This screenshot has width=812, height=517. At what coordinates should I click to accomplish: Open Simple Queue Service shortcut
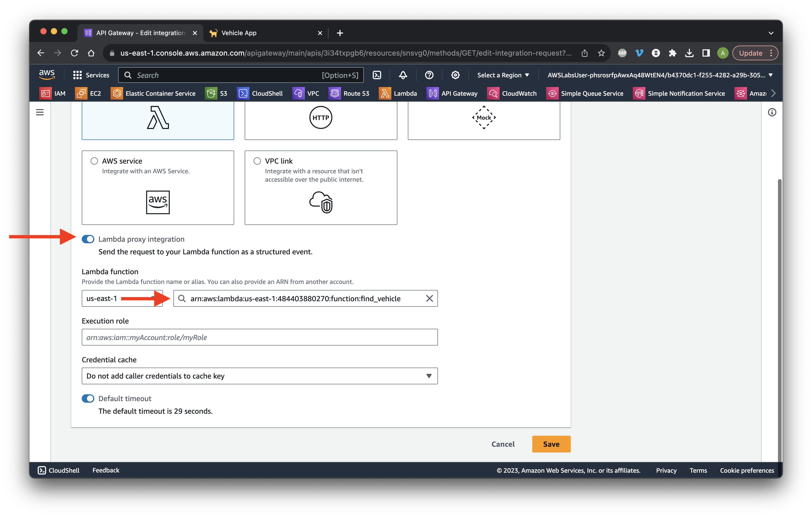(585, 94)
